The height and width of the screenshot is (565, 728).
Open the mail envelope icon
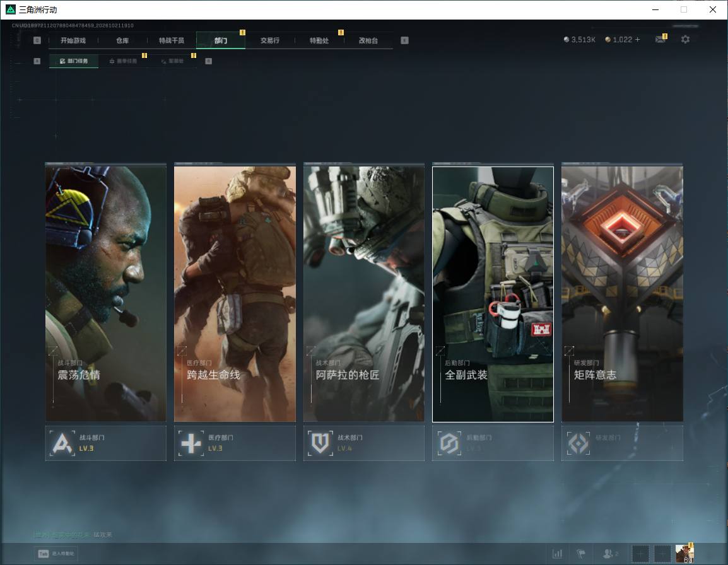(x=660, y=40)
